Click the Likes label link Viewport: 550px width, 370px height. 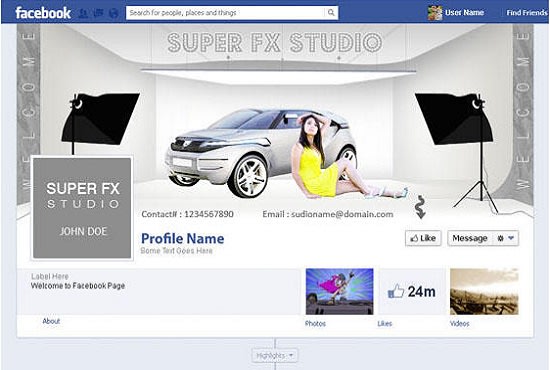pyautogui.click(x=384, y=323)
